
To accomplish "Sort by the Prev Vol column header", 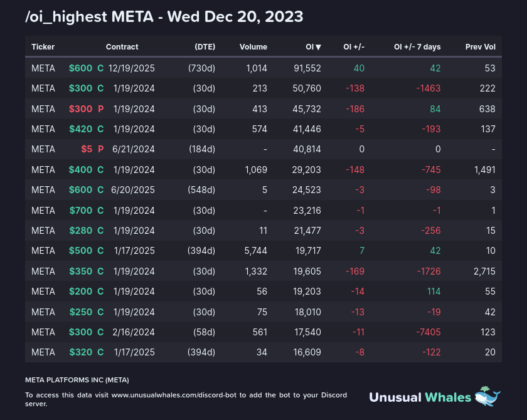I will click(481, 47).
